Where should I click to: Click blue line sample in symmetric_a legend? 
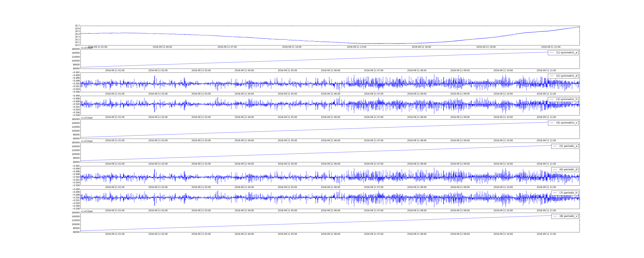[x=552, y=53]
